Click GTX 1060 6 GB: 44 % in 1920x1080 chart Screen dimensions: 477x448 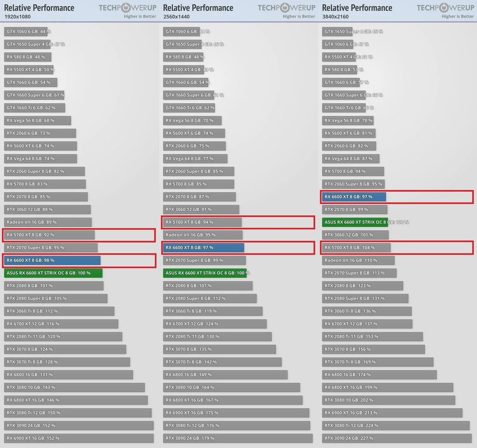tap(26, 31)
